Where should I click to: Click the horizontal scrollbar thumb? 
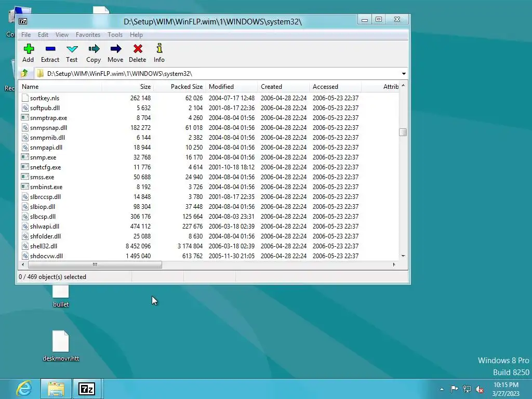(x=95, y=264)
